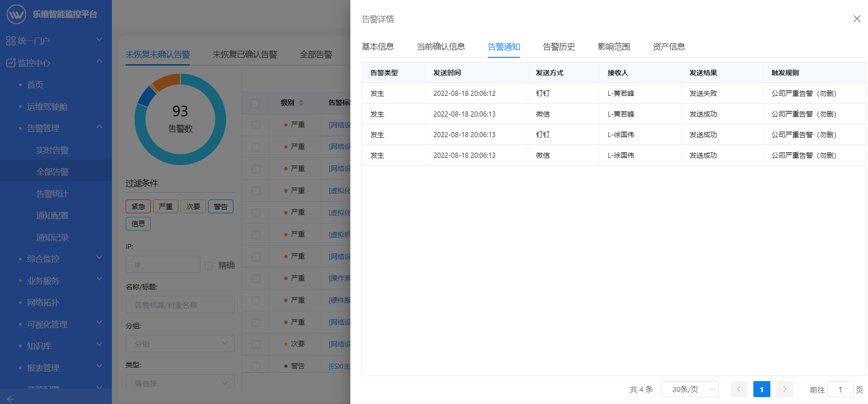Open 告警统计 in sidebar
Viewport: 868px width, 404px height.
tap(52, 194)
